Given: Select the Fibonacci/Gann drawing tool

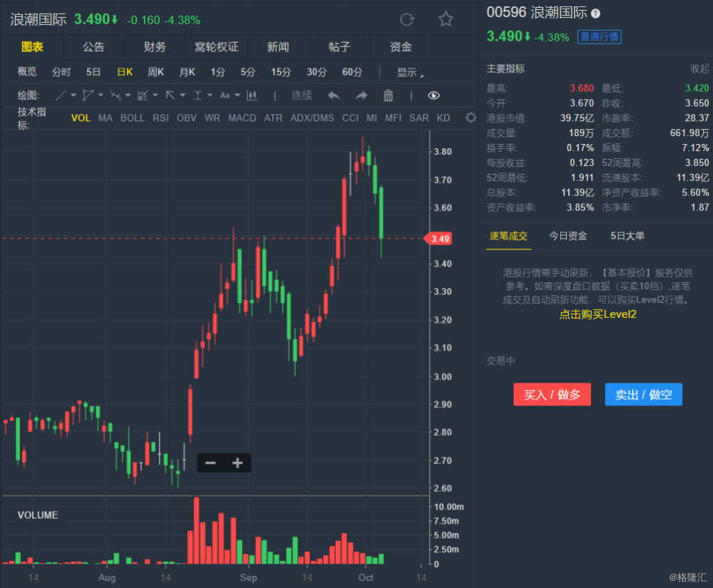Looking at the screenshot, I should pyautogui.click(x=143, y=96).
